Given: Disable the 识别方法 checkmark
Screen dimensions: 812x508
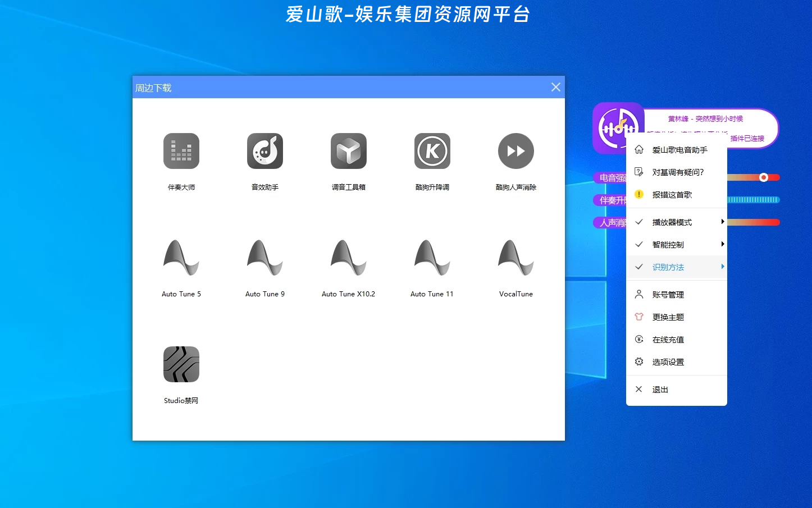Looking at the screenshot, I should pyautogui.click(x=638, y=267).
